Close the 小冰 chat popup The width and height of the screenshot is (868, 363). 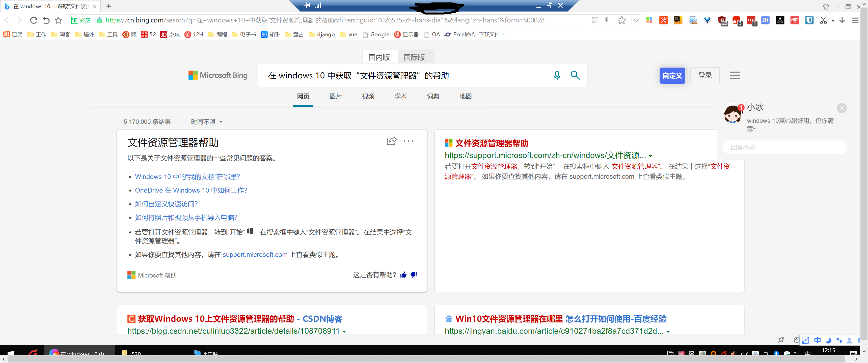coord(842,108)
